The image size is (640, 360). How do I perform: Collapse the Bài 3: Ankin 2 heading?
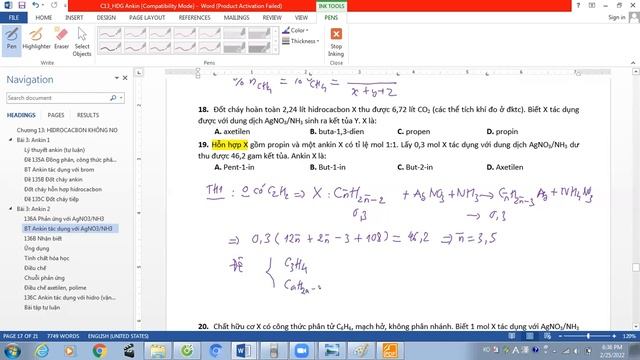(x=11, y=209)
